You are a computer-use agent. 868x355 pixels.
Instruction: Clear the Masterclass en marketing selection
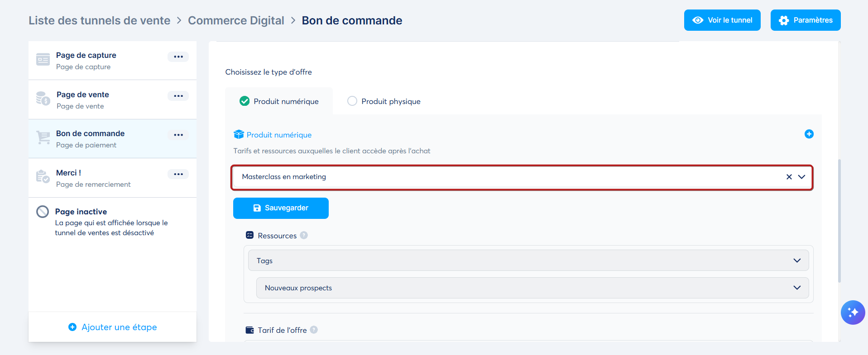(x=789, y=177)
